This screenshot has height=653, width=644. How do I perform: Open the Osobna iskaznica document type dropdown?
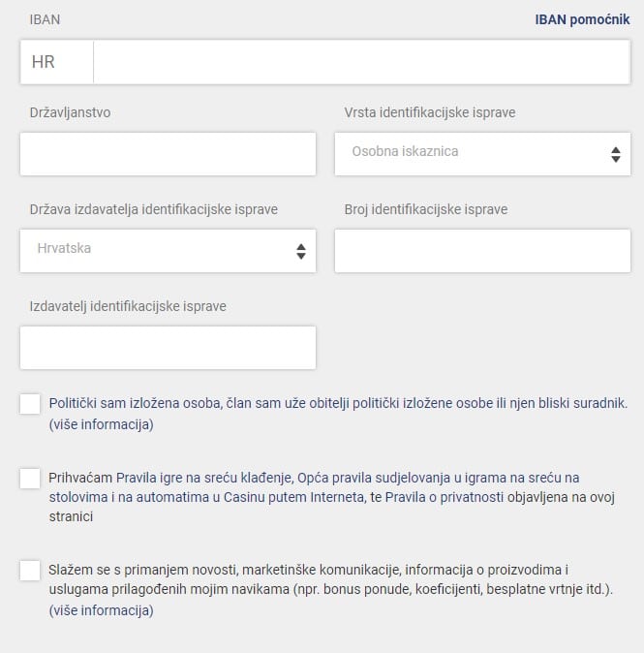pyautogui.click(x=482, y=154)
